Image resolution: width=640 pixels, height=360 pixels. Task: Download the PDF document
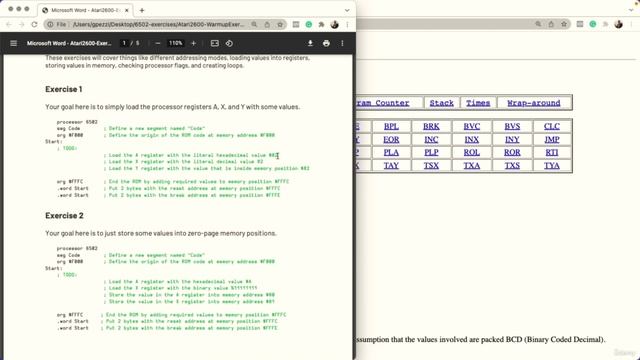pyautogui.click(x=310, y=43)
